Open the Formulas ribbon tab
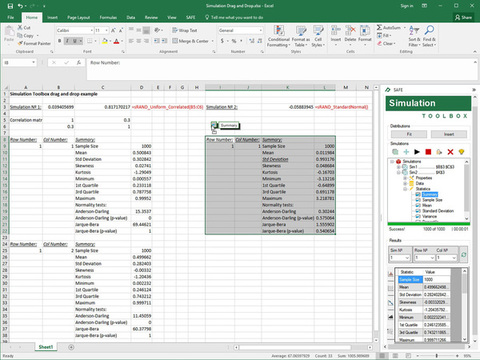Screen dimensions: 480x360 point(108,17)
